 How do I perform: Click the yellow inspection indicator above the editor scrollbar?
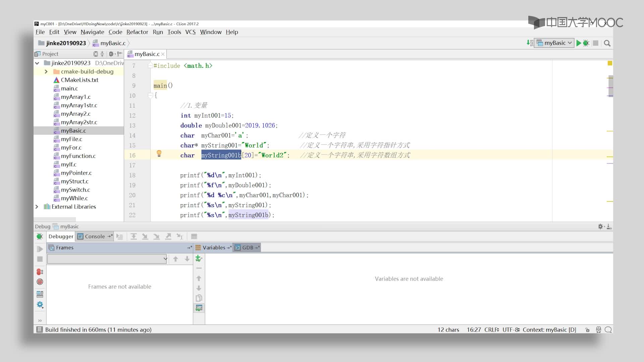pos(610,63)
